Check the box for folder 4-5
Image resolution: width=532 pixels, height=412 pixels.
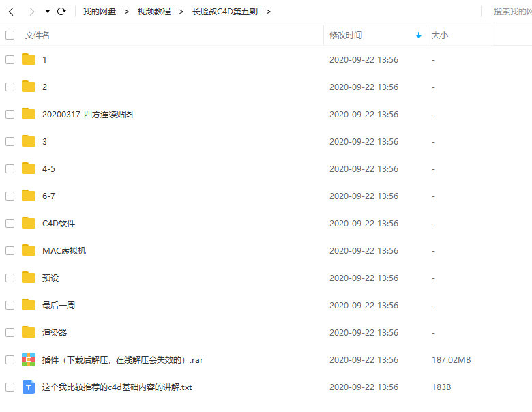click(10, 168)
